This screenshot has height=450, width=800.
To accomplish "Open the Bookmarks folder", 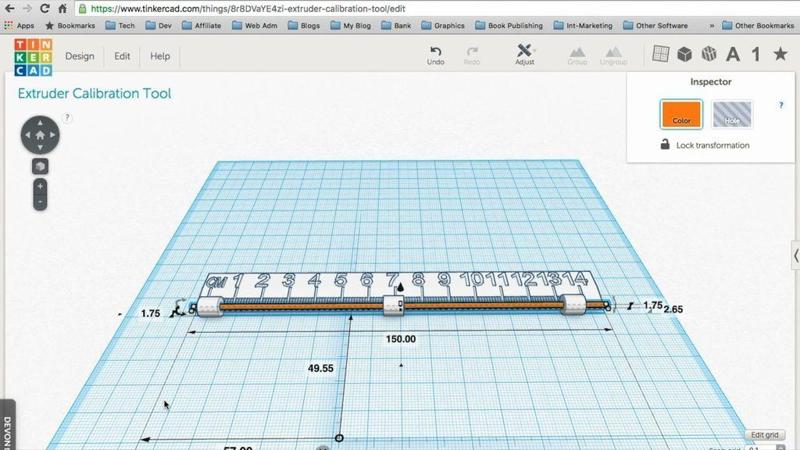I will [x=70, y=25].
